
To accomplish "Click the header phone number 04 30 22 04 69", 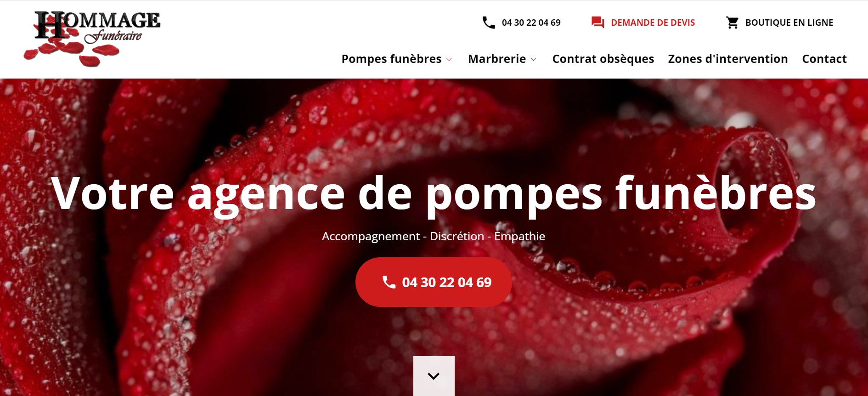I will tap(531, 23).
